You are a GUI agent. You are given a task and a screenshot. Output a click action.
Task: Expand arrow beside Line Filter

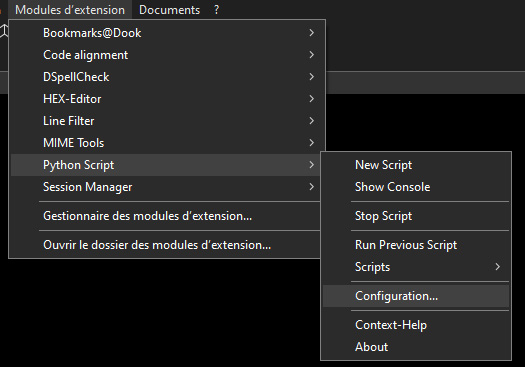pos(311,121)
